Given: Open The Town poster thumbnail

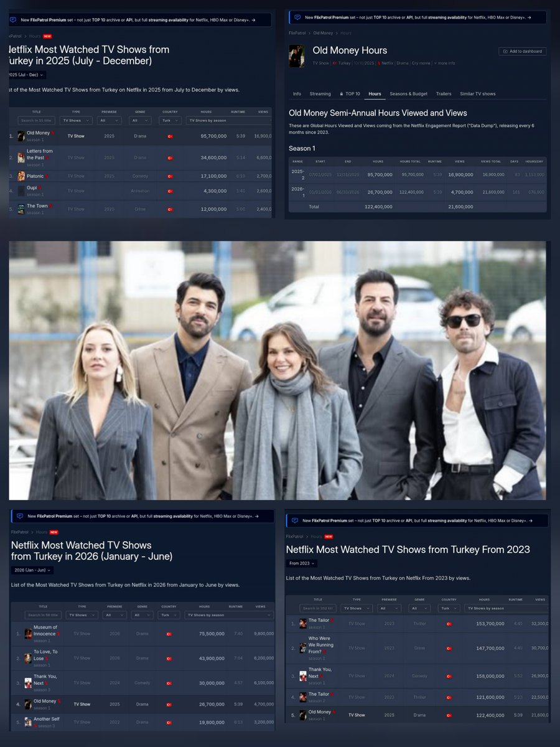Looking at the screenshot, I should click(21, 209).
